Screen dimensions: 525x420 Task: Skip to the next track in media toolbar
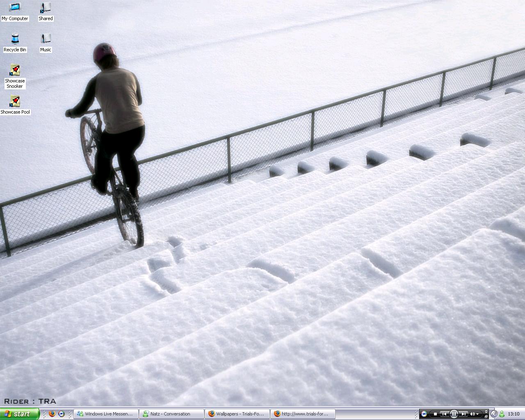pyautogui.click(x=463, y=414)
